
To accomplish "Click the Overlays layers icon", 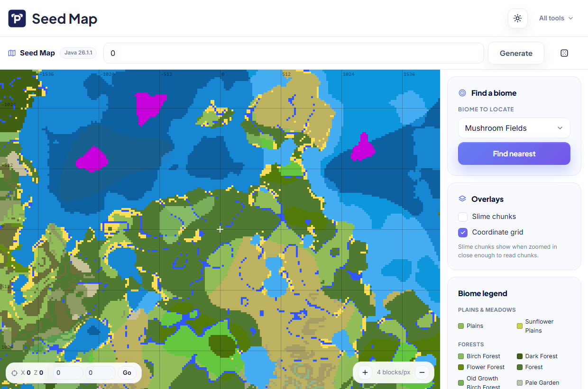I will click(x=462, y=199).
